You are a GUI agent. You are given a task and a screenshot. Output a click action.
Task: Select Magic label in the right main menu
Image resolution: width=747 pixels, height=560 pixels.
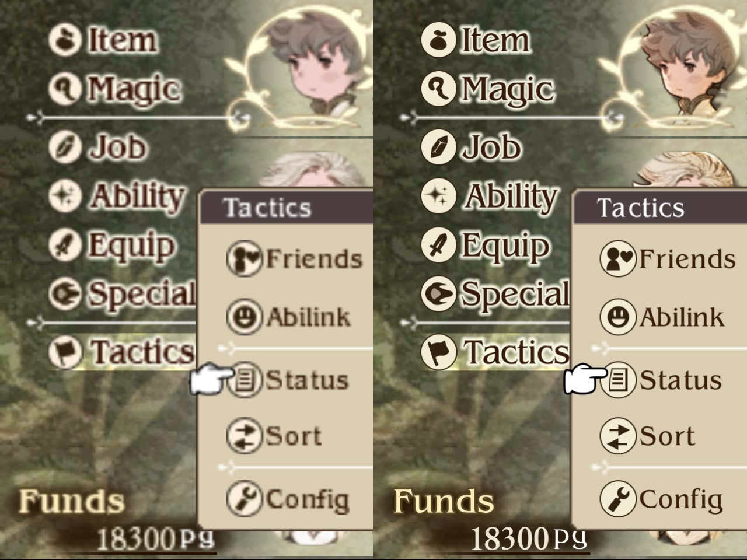click(x=507, y=90)
